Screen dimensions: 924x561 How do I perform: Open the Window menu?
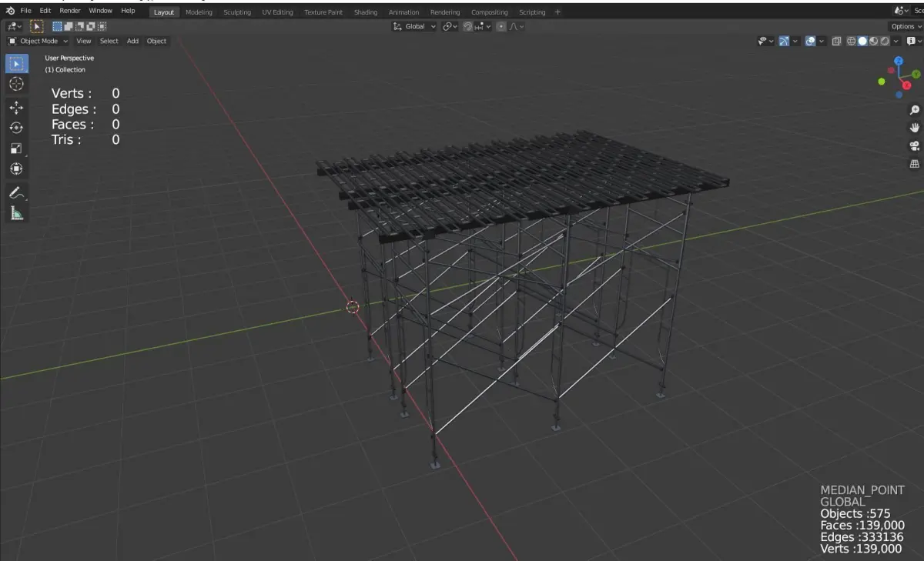100,11
